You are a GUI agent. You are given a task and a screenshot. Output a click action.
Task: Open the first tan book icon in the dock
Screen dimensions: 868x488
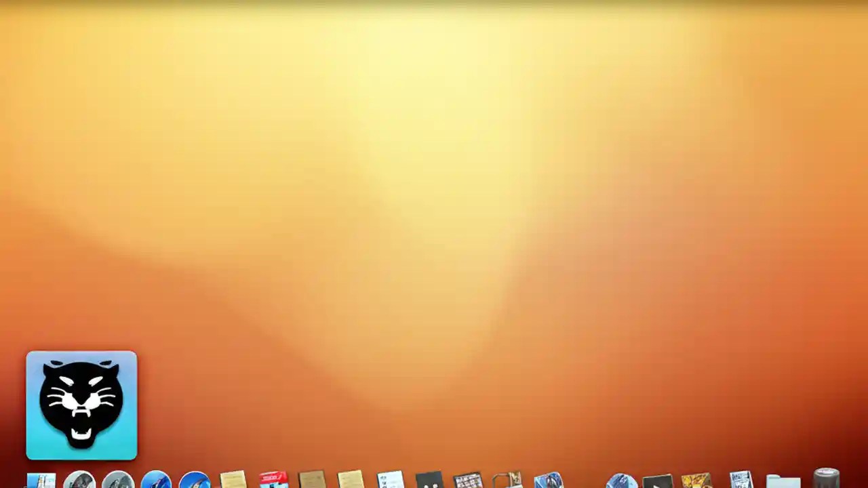[x=233, y=481]
